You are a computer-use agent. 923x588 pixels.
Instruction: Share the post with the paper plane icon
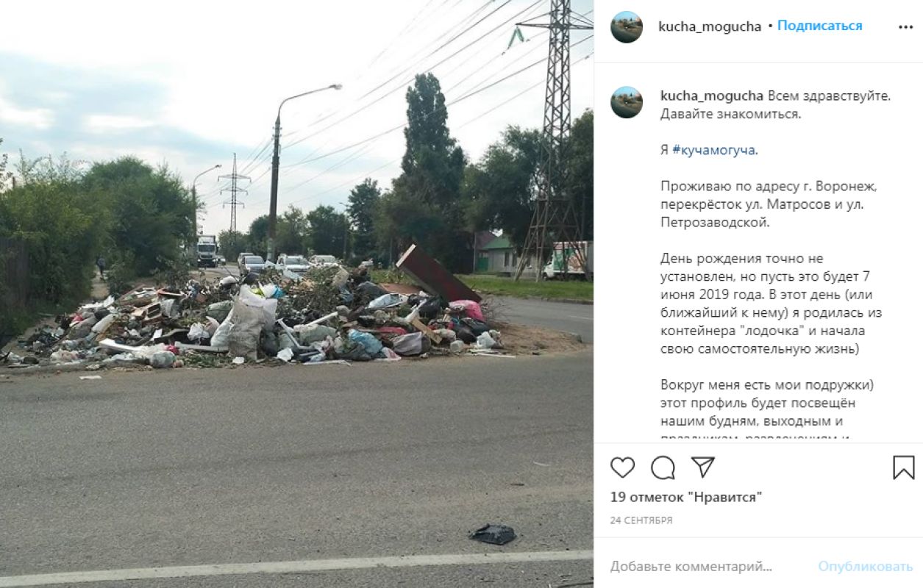pyautogui.click(x=702, y=467)
